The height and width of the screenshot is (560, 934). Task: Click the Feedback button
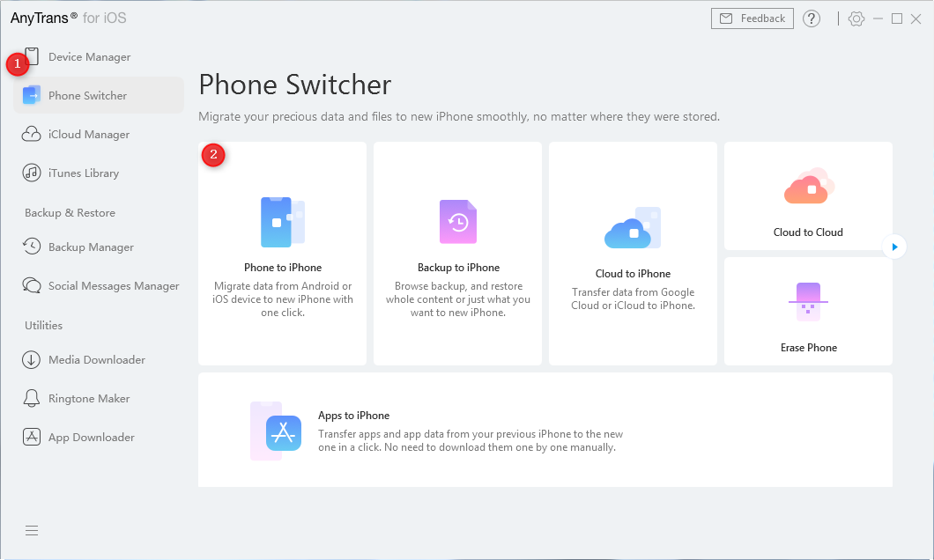coord(752,18)
